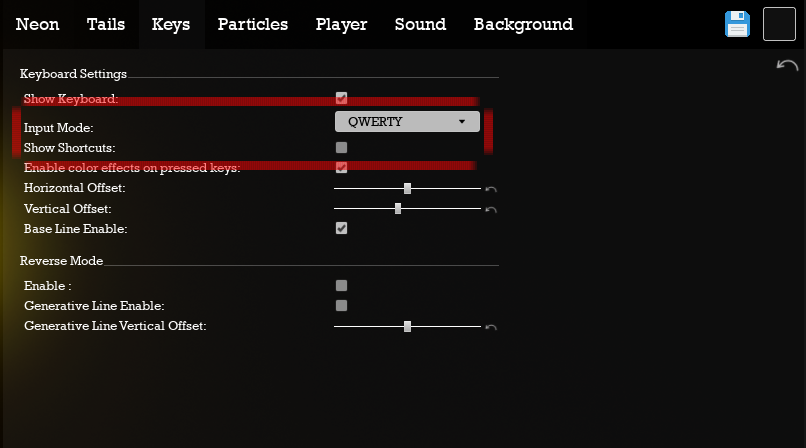Check the Reverse Mode Enable box
Image resolution: width=806 pixels, height=448 pixels.
point(341,285)
